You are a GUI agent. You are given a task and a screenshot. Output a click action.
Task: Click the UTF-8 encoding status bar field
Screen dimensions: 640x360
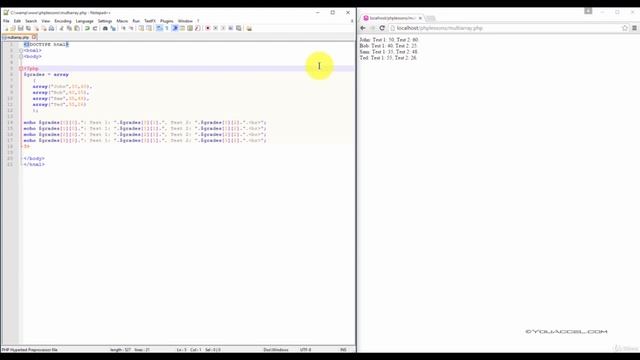[305, 350]
